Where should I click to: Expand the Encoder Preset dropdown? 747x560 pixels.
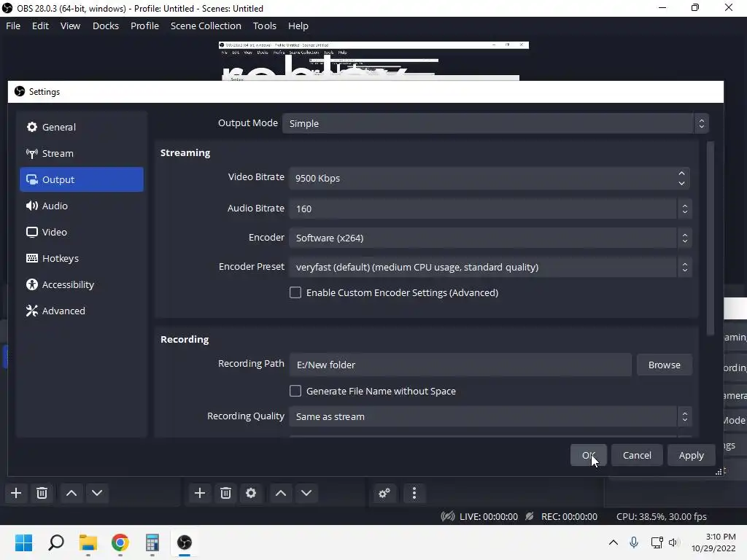[490, 267]
